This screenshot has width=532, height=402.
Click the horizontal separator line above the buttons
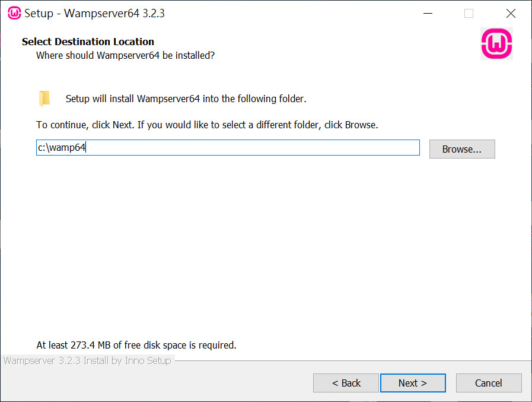(353, 360)
